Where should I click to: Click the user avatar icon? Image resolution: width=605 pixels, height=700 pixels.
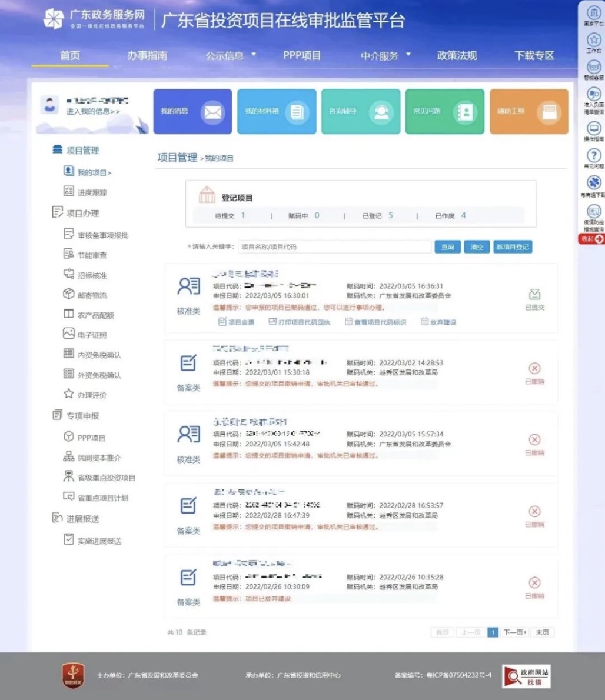pos(49,105)
